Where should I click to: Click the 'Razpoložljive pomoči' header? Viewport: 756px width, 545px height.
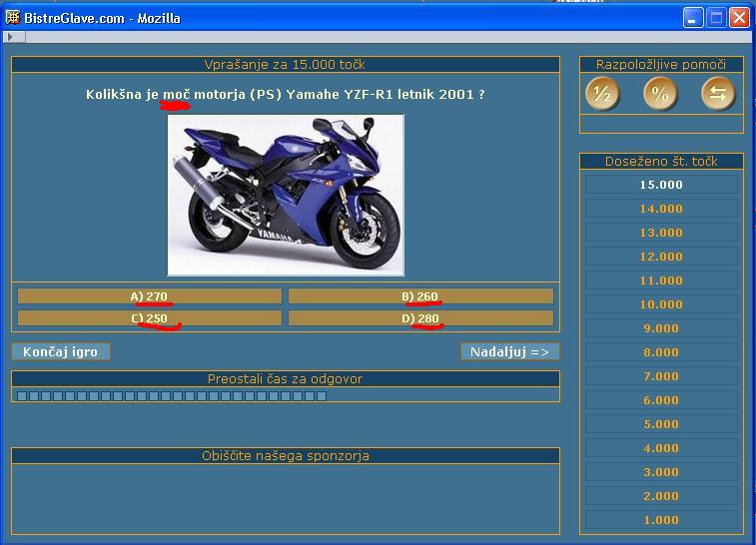pos(661,65)
